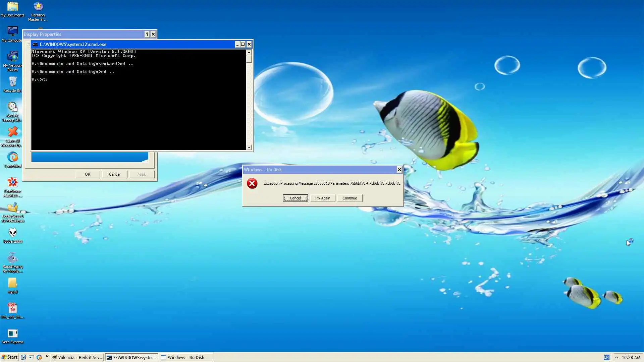Launch Nero Express from desktop
This screenshot has width=644, height=362.
pos(12,334)
